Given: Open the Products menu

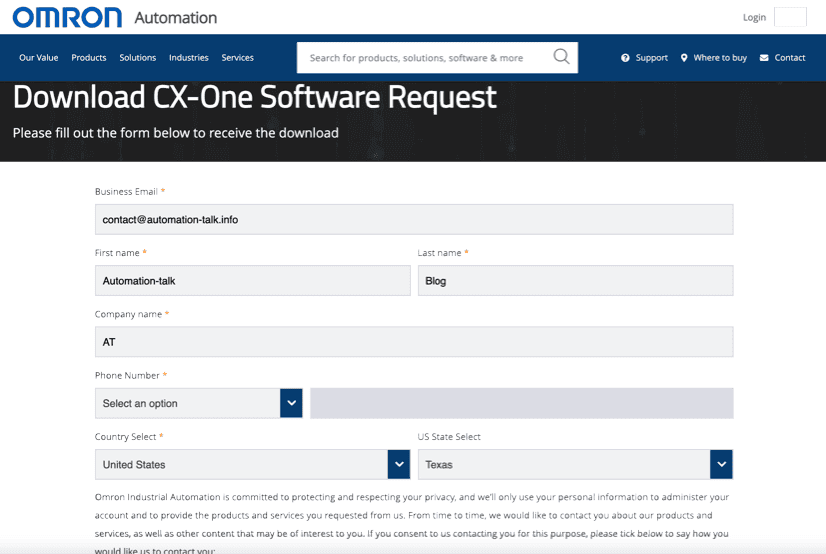Looking at the screenshot, I should click(88, 57).
